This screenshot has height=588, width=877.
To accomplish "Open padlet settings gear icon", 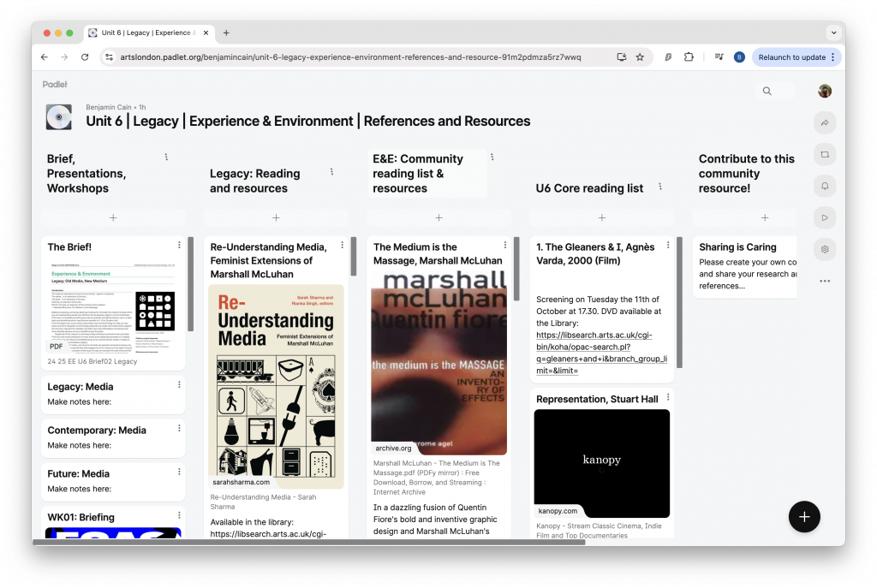I will pos(825,249).
